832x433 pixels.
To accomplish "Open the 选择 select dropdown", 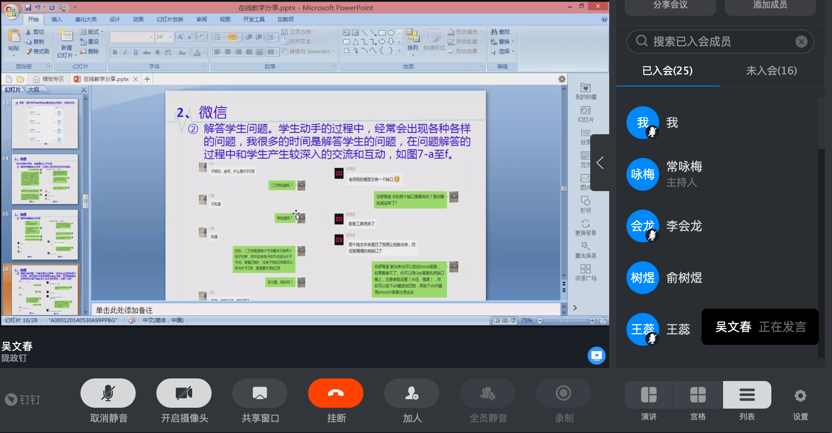I will pyautogui.click(x=502, y=51).
